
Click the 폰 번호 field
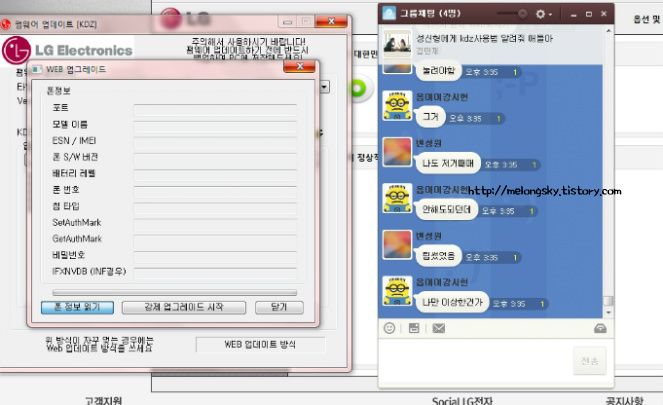pyautogui.click(x=215, y=190)
